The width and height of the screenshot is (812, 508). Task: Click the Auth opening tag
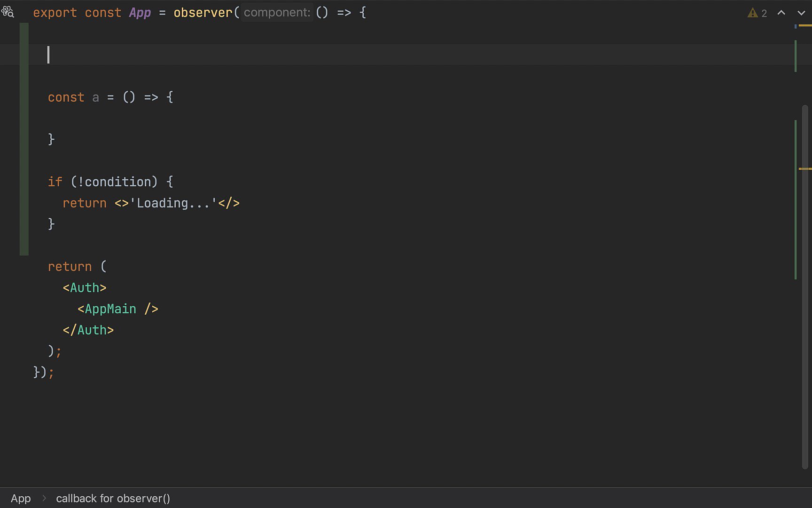[85, 287]
